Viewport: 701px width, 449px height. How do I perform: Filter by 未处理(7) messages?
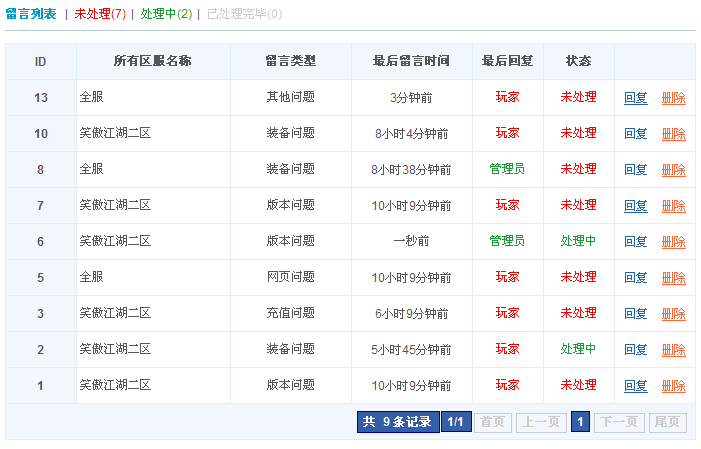tap(100, 14)
